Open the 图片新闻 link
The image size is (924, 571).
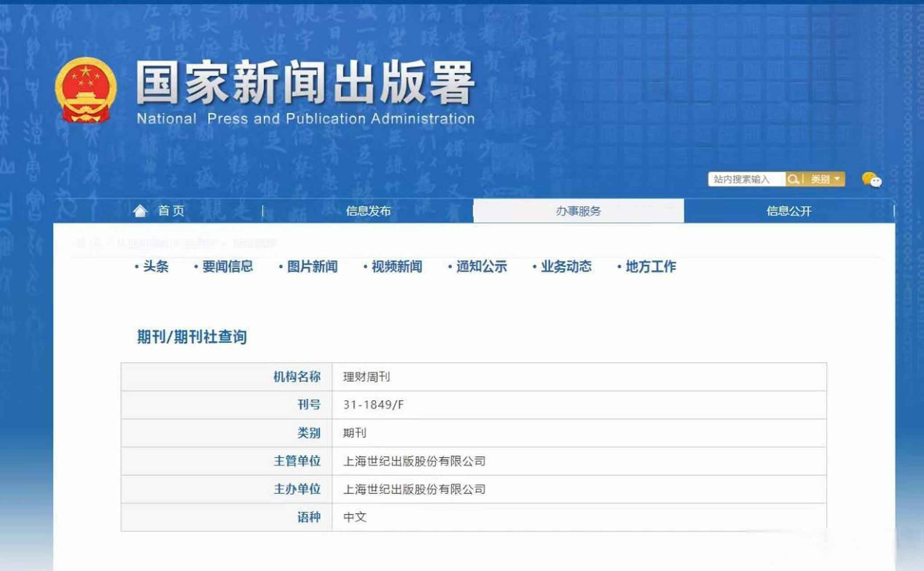312,267
